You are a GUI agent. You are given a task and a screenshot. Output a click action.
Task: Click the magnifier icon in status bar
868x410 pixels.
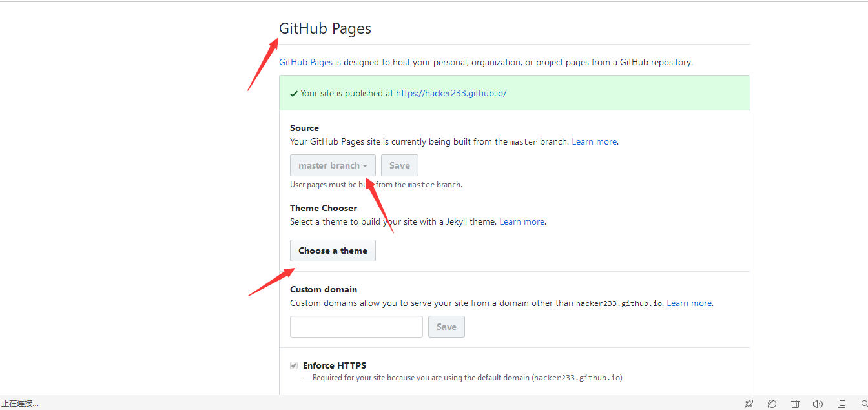click(x=864, y=404)
